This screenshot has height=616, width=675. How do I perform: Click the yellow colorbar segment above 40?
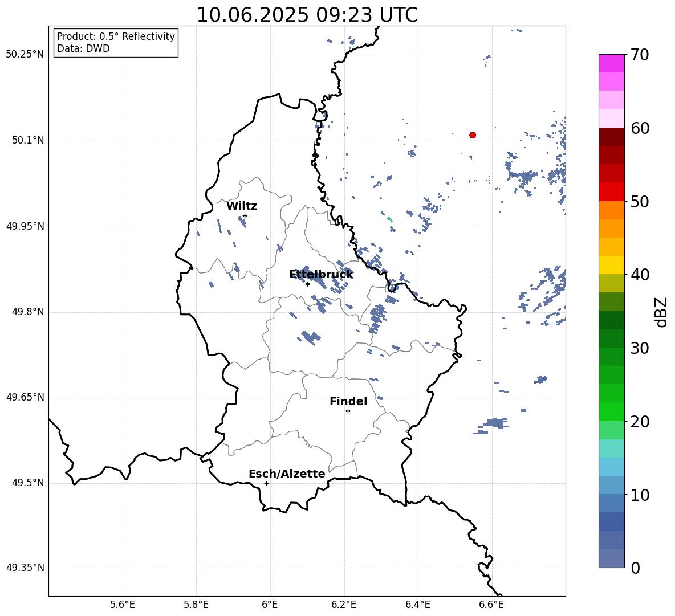pyautogui.click(x=611, y=264)
